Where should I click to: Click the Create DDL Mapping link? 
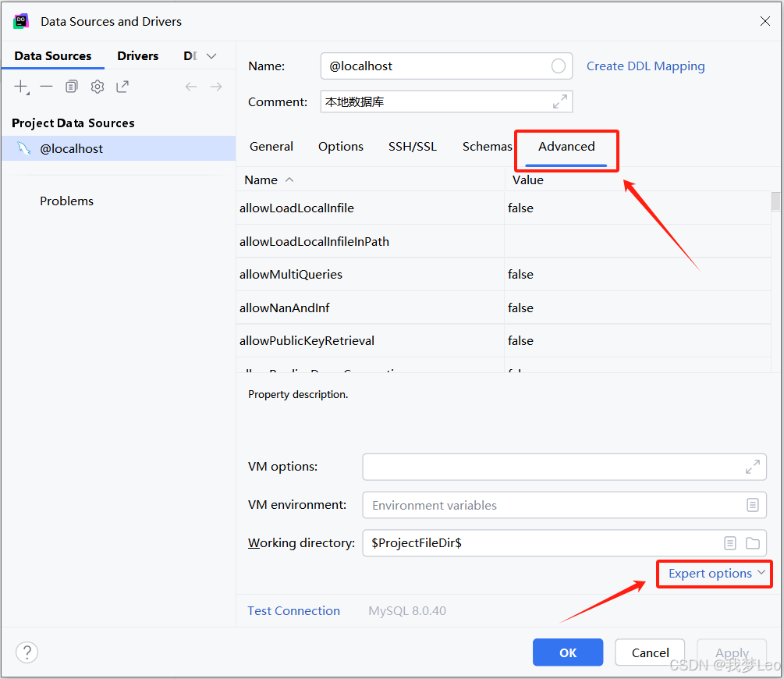point(645,66)
